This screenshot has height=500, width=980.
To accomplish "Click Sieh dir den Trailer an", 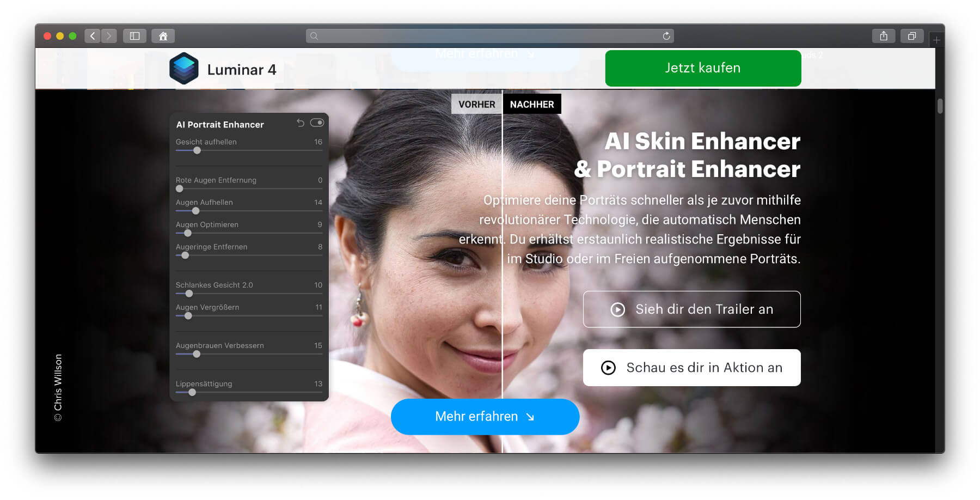I will click(x=691, y=309).
